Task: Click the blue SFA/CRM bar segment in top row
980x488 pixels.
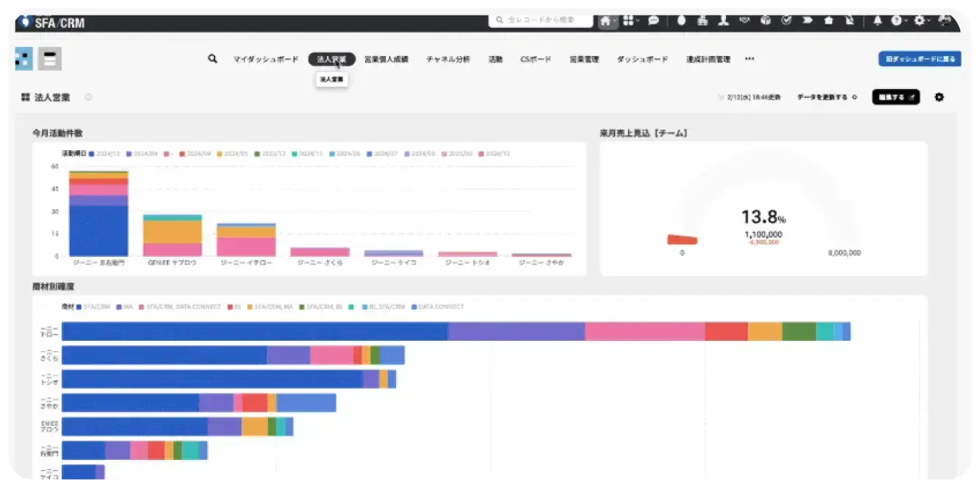Action: (x=254, y=331)
